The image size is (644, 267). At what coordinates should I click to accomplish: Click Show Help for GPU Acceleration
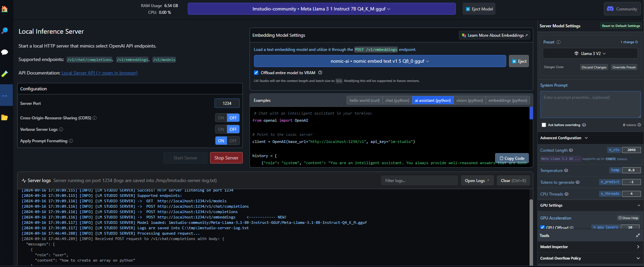click(628, 218)
